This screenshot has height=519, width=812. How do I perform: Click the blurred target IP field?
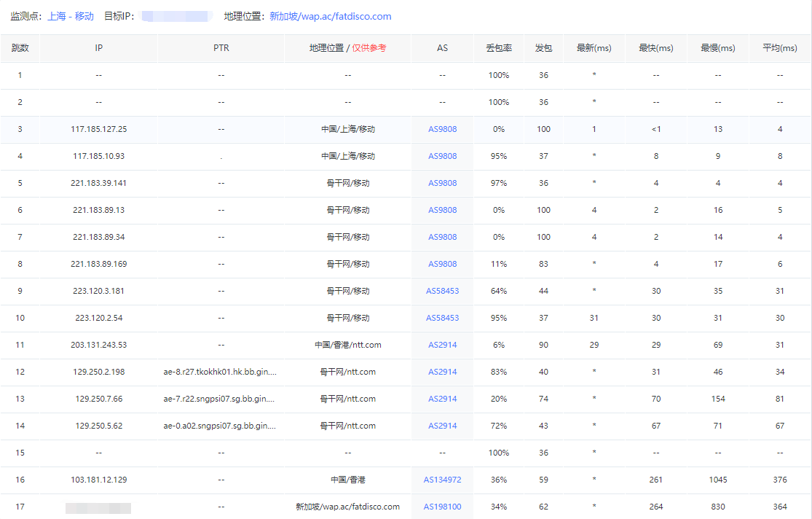[x=177, y=16]
